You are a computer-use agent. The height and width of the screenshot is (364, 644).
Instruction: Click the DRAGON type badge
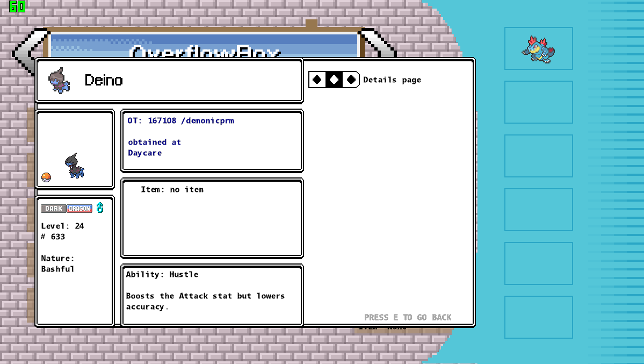[79, 209]
